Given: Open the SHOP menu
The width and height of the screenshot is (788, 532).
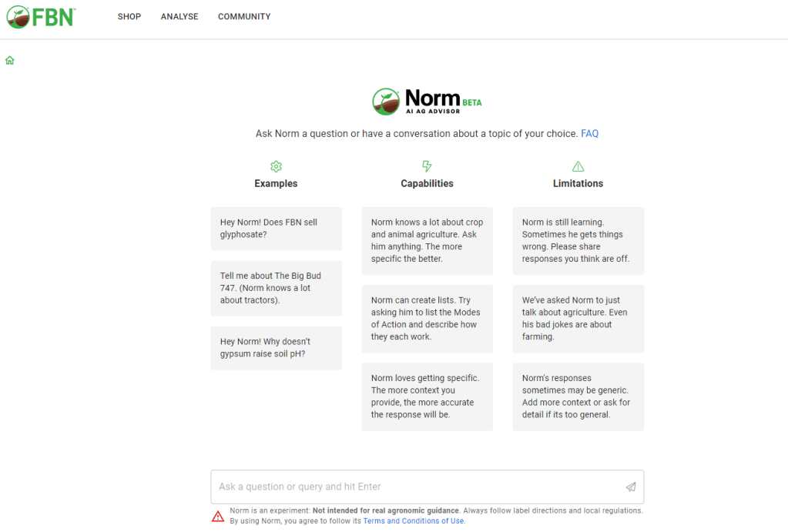Looking at the screenshot, I should pyautogui.click(x=129, y=17).
